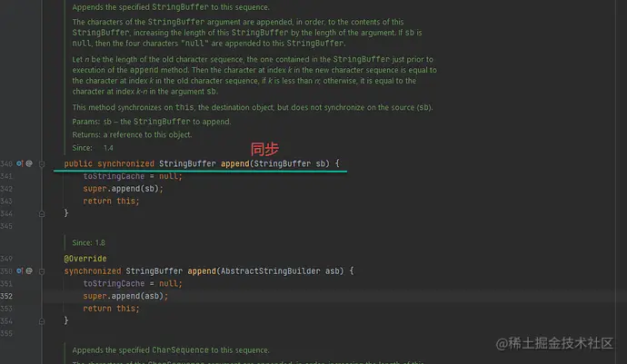Click the StringBuffer return type on line 340
The image size is (627, 364).
tap(187, 163)
